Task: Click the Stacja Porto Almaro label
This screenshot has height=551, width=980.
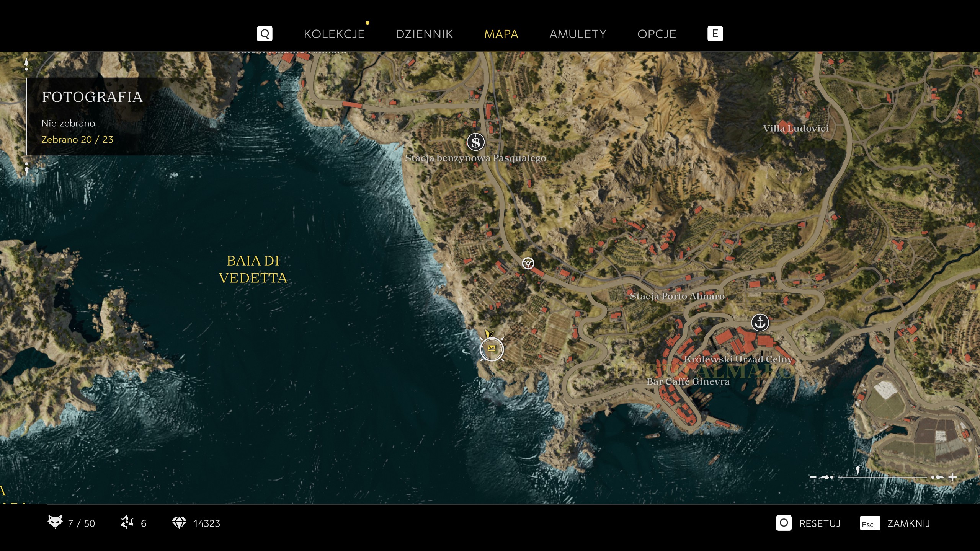Action: coord(677,296)
